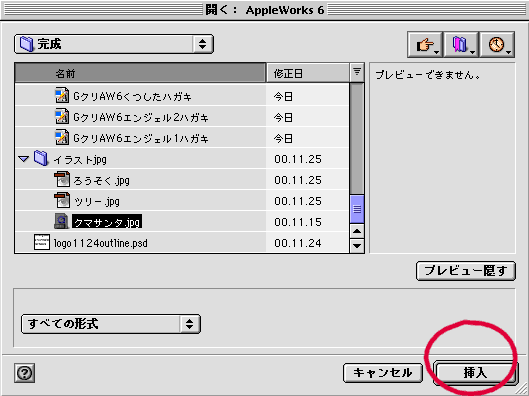529x396 pixels.
Task: Click the logo1124outline.psd file icon
Action: 42,242
